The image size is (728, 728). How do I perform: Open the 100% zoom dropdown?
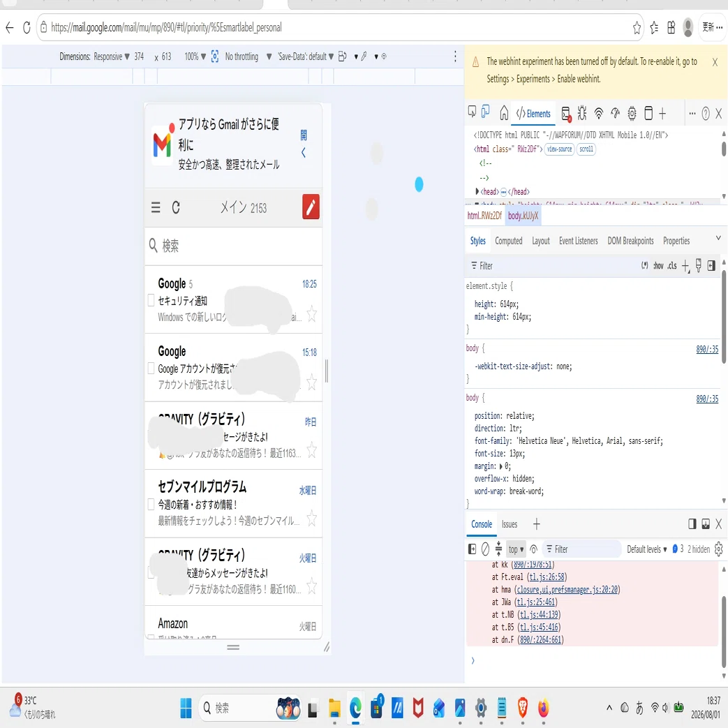[x=195, y=57]
